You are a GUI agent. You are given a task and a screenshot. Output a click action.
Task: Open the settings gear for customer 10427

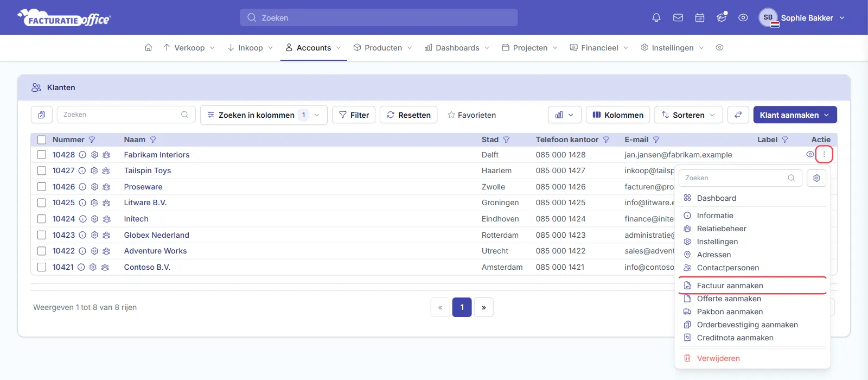(x=94, y=170)
